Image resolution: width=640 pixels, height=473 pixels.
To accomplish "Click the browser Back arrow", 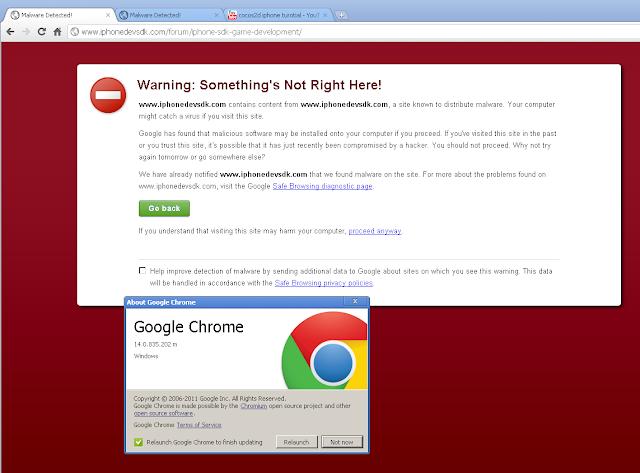I will [x=10, y=31].
